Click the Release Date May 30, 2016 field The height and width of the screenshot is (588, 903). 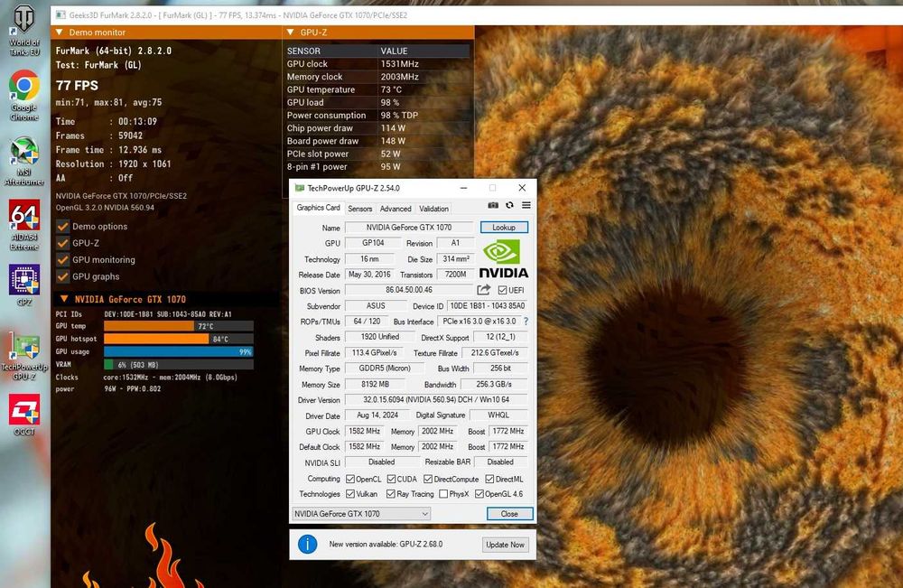369,275
